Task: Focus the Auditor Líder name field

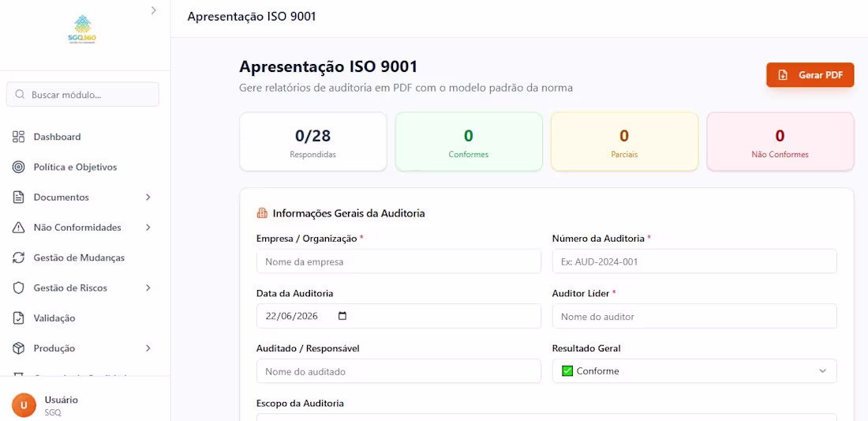Action: tap(694, 316)
